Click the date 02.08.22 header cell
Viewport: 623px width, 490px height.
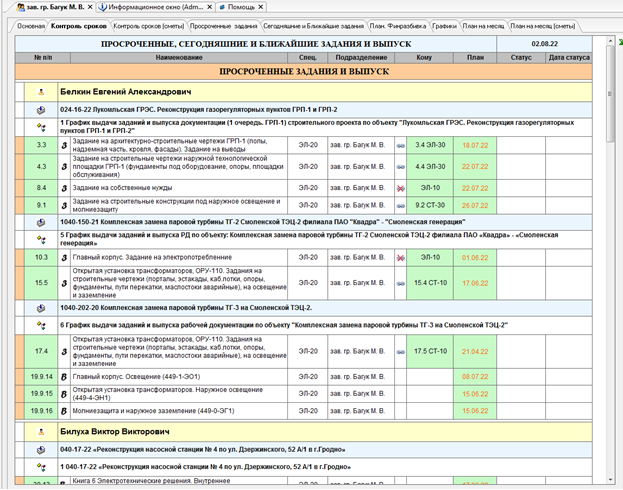tap(544, 44)
